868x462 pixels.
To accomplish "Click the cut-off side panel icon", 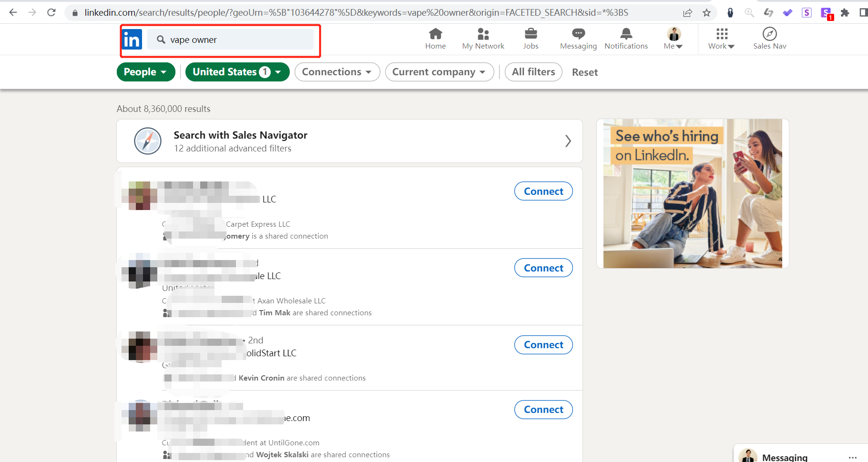I will pos(863,13).
